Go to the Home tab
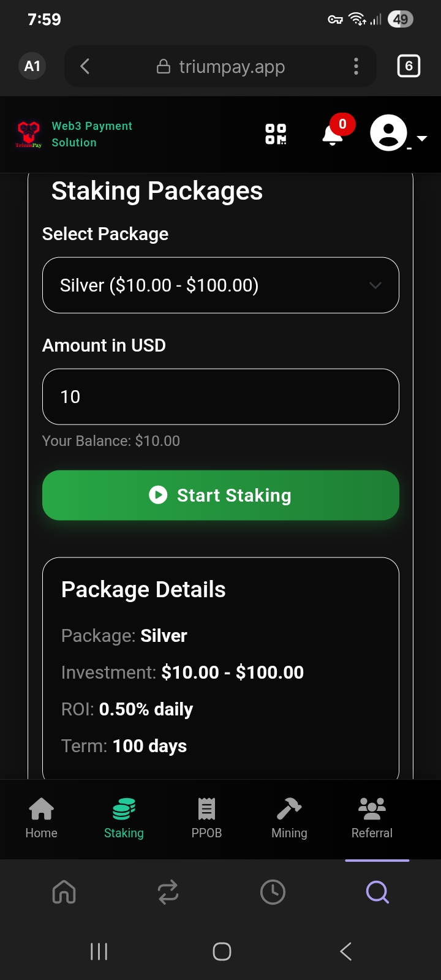 42,818
